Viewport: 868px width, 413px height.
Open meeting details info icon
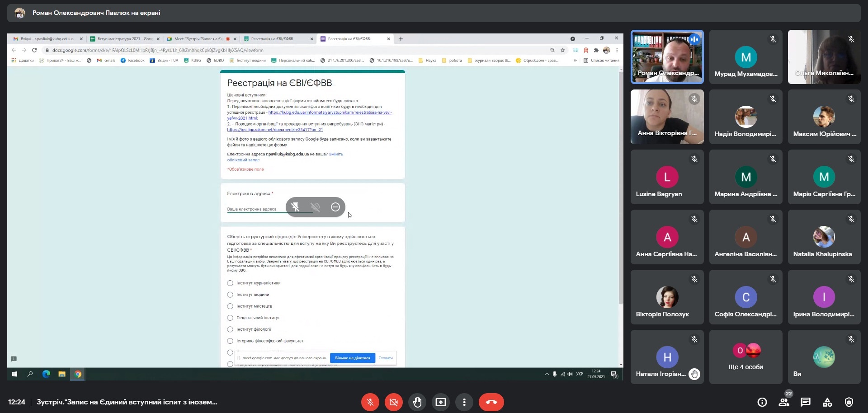(x=762, y=402)
